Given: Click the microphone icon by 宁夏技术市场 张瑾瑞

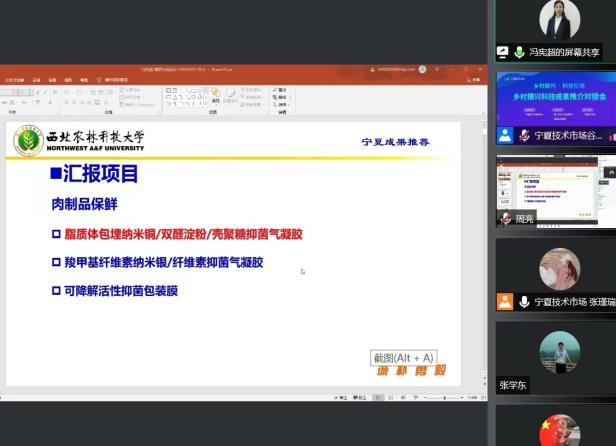Looking at the screenshot, I should pyautogui.click(x=524, y=302).
